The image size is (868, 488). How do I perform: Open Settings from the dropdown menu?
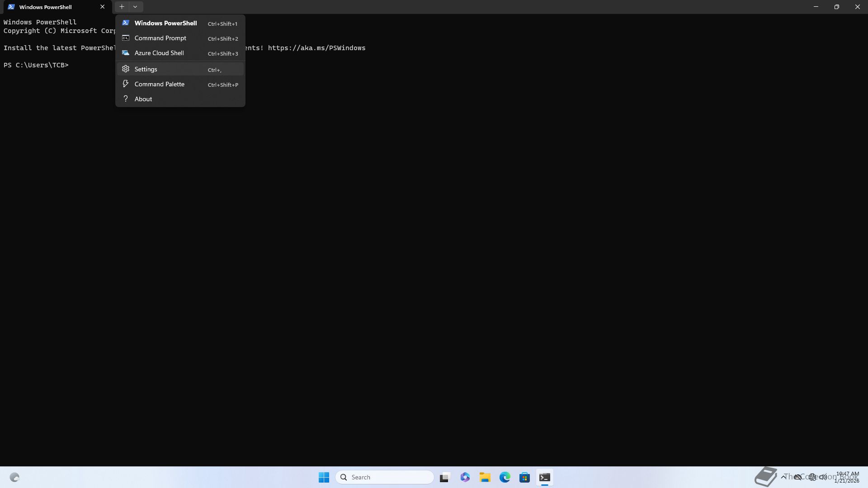tap(146, 69)
